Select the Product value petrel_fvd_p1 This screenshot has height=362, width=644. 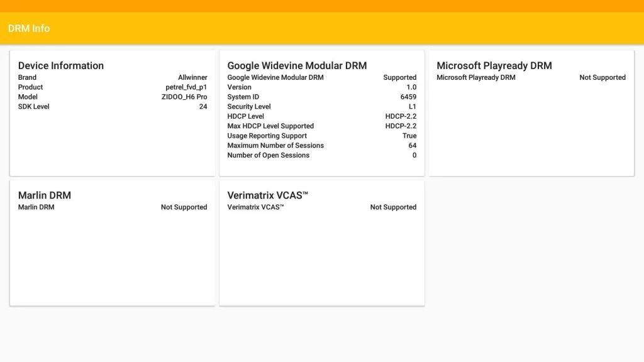point(186,87)
